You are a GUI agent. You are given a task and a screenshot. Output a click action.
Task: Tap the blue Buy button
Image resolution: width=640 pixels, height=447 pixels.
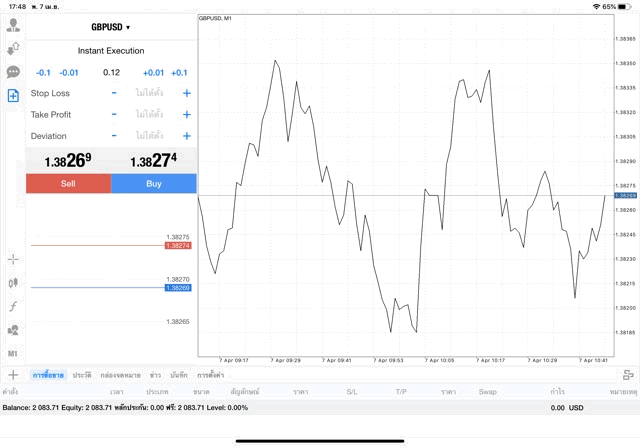154,184
